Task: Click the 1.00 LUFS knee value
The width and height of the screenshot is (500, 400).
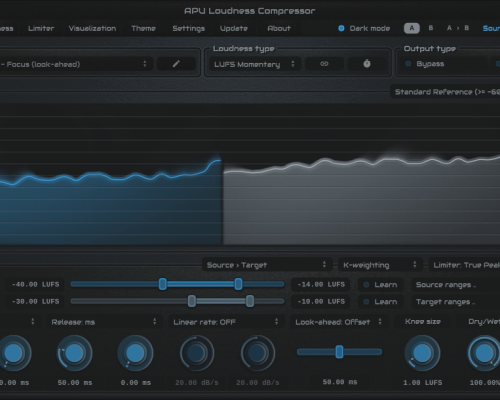Action: [422, 383]
